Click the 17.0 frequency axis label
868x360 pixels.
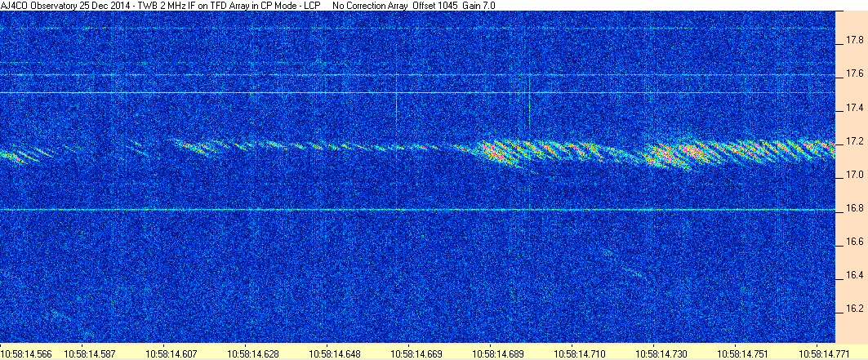(x=855, y=176)
